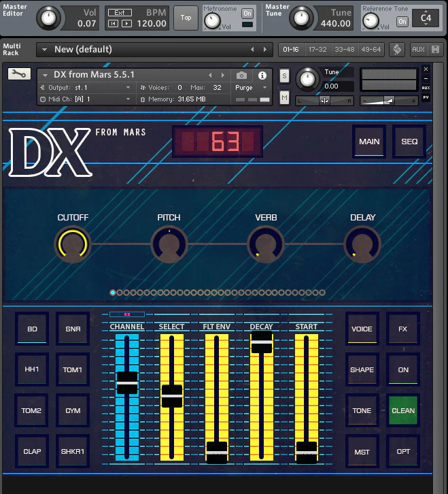448x494 pixels.
Task: Click the Kontakt workspace logo icon
Action: (397, 50)
